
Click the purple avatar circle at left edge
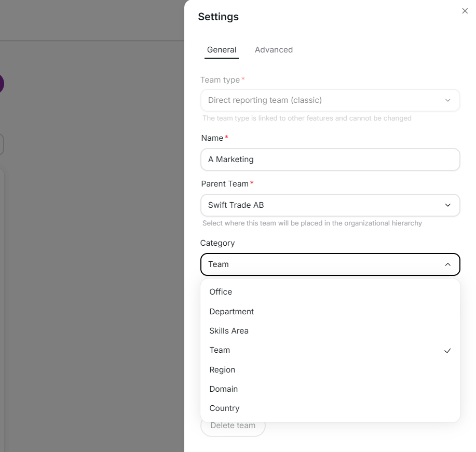pyautogui.click(x=2, y=84)
